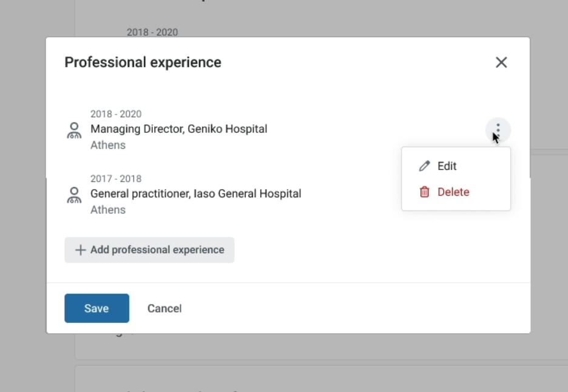Click the plus icon for adding experience
Screen dimensions: 568x392
pos(80,250)
